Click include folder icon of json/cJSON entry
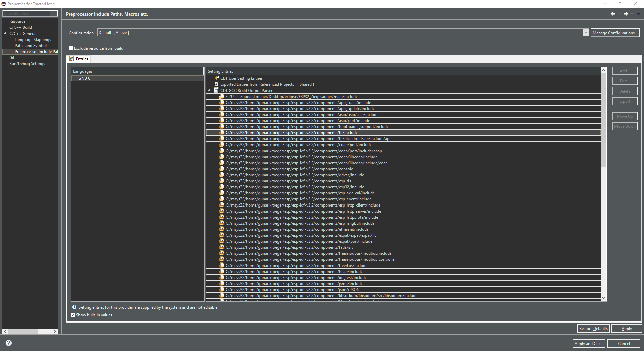Viewport: 644px width, 351px height. (x=222, y=289)
